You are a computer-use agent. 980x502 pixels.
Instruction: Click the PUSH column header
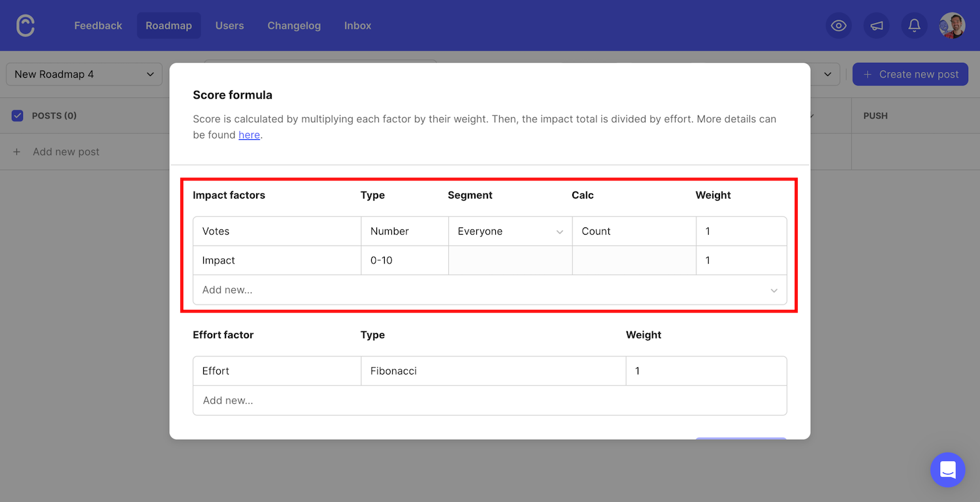(875, 116)
